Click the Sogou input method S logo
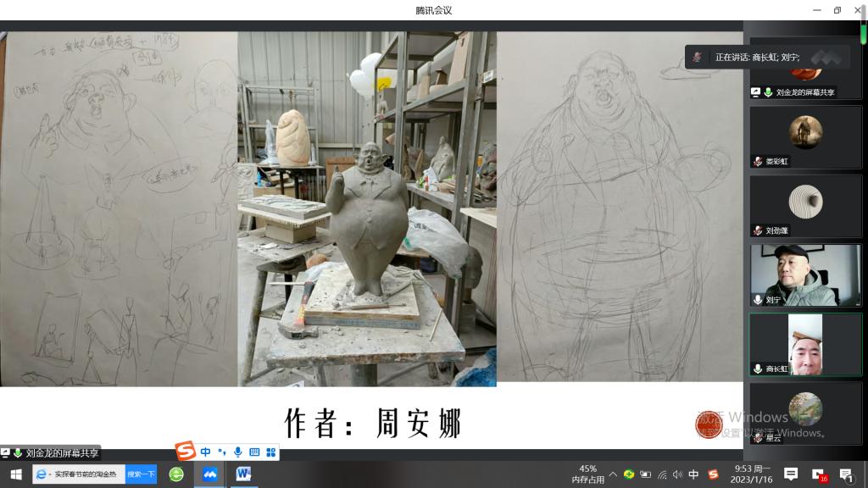The image size is (868, 488). tap(186, 452)
